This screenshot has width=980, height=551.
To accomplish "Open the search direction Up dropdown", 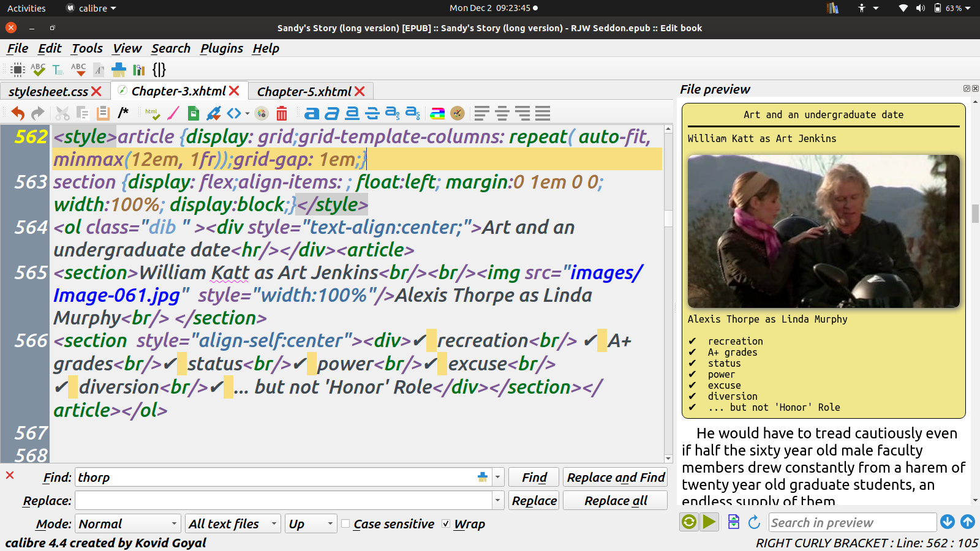I will tap(311, 524).
